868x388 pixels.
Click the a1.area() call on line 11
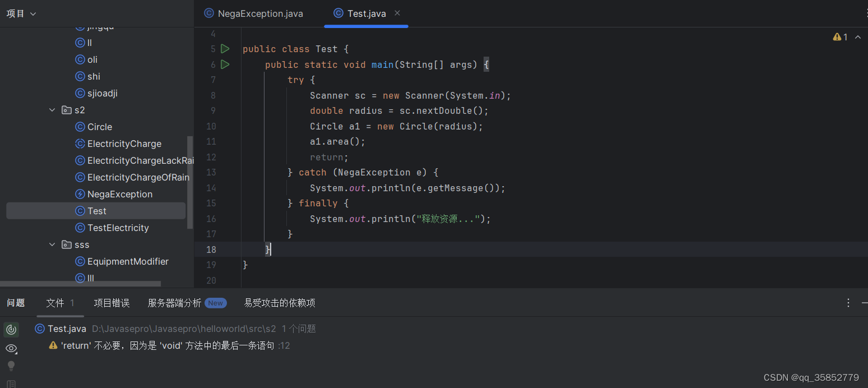point(335,141)
